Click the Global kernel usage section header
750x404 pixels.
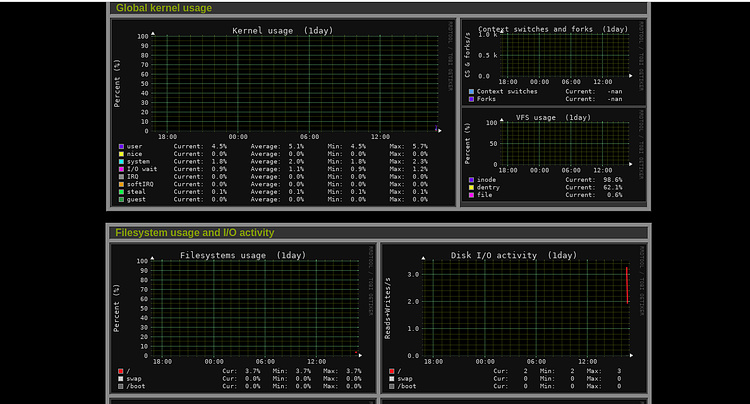[164, 8]
